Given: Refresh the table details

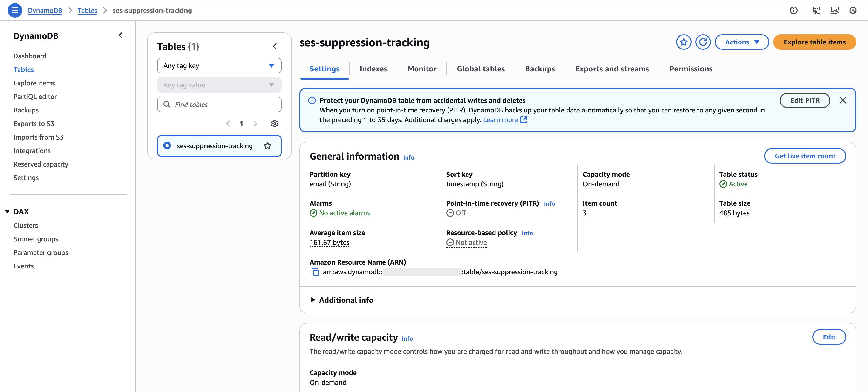Looking at the screenshot, I should point(703,42).
